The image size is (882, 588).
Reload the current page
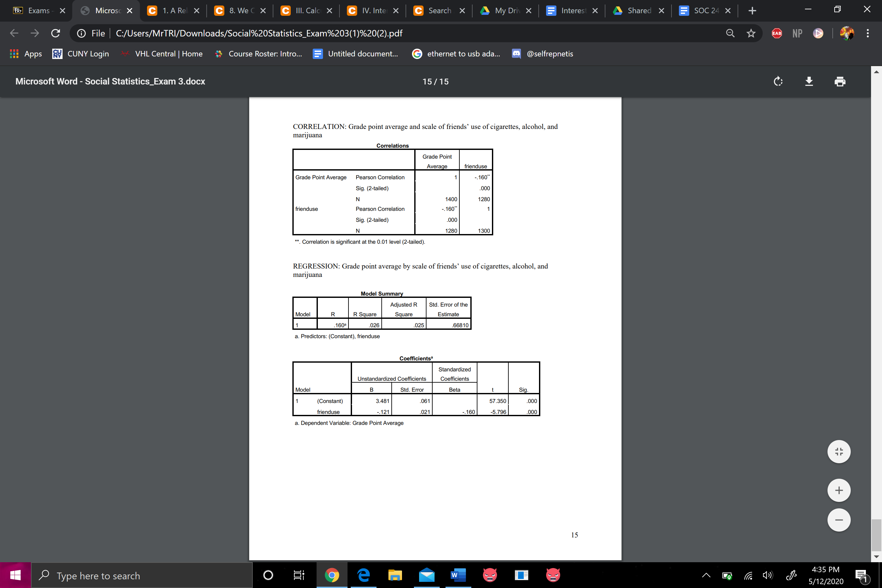[x=55, y=33]
